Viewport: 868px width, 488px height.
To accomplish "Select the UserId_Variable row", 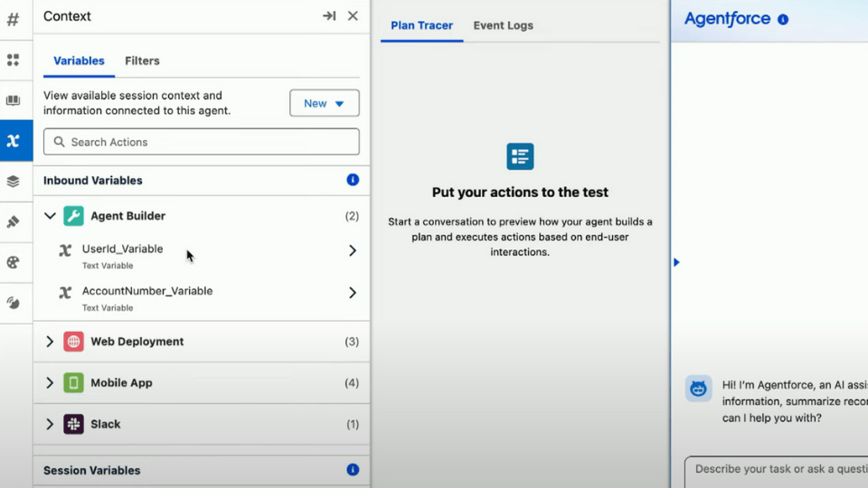I will pos(202,256).
